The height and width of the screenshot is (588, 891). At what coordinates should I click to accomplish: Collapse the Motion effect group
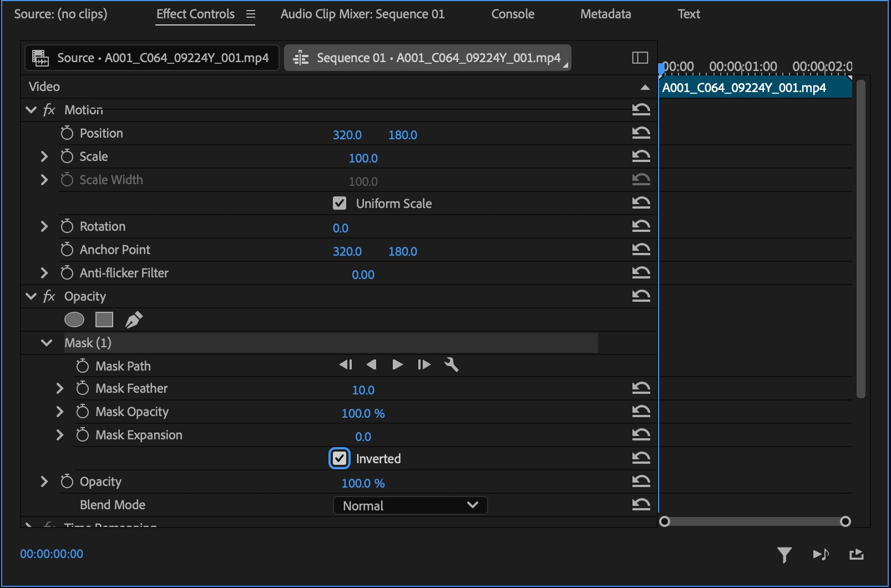31,110
